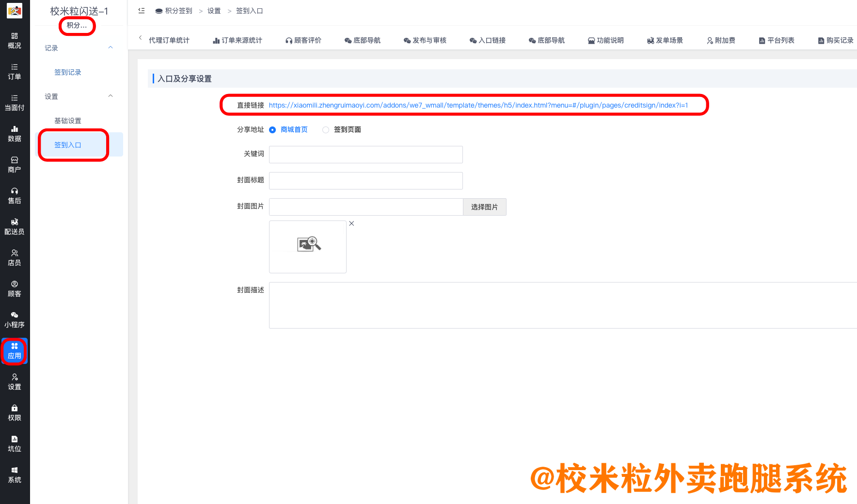Collapse the 设置 section
Image resolution: width=857 pixels, height=504 pixels.
coord(111,96)
